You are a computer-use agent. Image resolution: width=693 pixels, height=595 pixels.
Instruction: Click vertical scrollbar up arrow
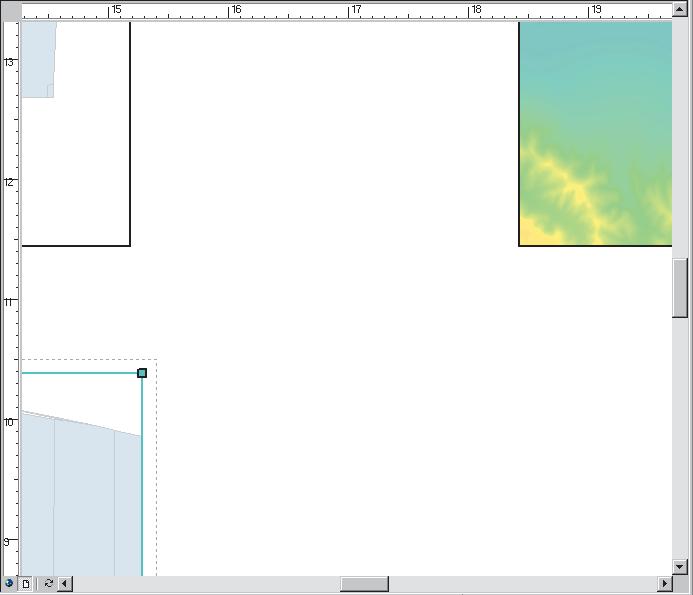click(x=680, y=9)
